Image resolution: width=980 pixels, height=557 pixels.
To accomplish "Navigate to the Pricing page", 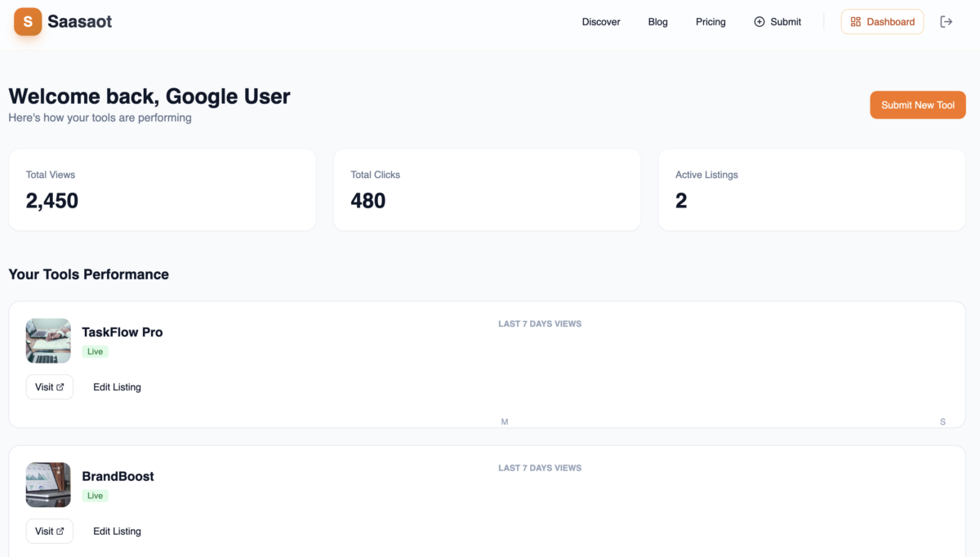I will (x=710, y=22).
